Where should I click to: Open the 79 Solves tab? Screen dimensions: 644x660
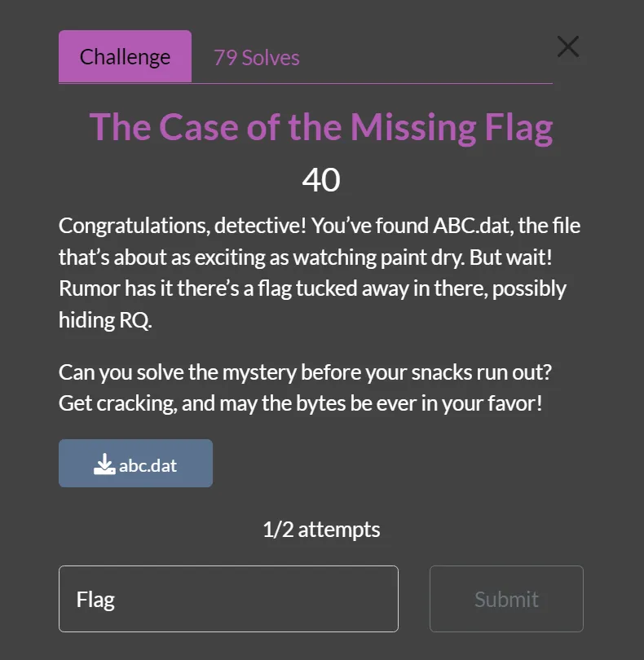(x=256, y=58)
